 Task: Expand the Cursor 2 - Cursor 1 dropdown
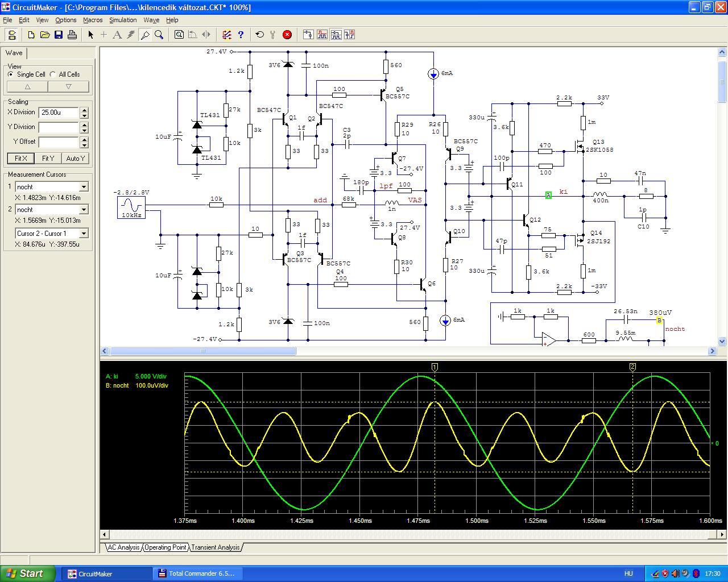tap(84, 233)
